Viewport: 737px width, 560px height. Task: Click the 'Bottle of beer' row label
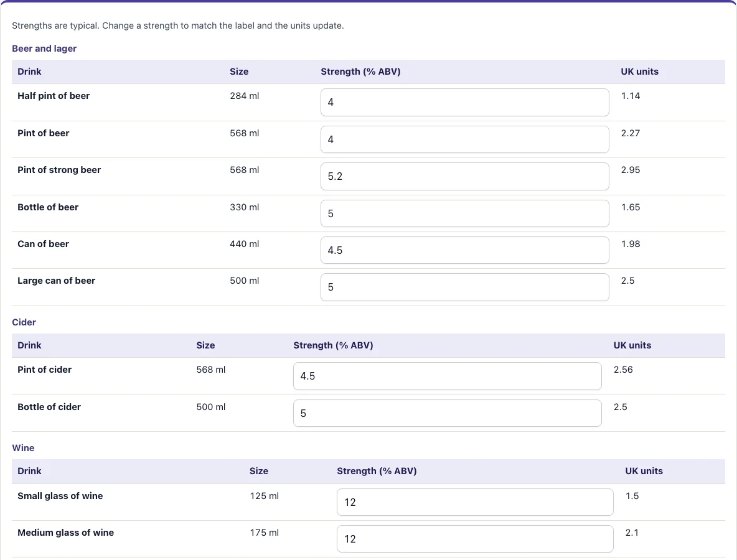(48, 207)
